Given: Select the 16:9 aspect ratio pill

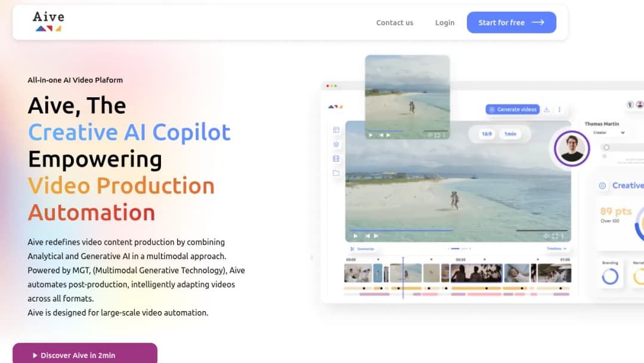Looking at the screenshot, I should (x=487, y=134).
